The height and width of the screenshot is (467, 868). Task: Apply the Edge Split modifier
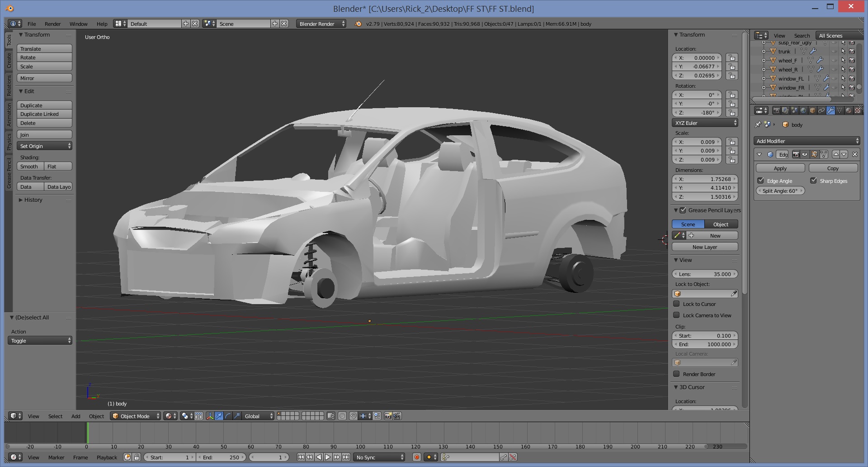780,168
